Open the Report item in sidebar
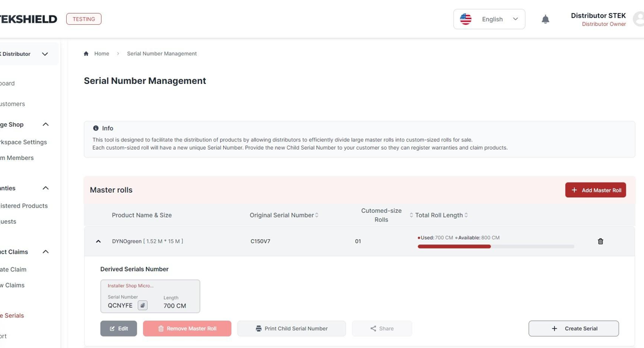 click(x=3, y=336)
